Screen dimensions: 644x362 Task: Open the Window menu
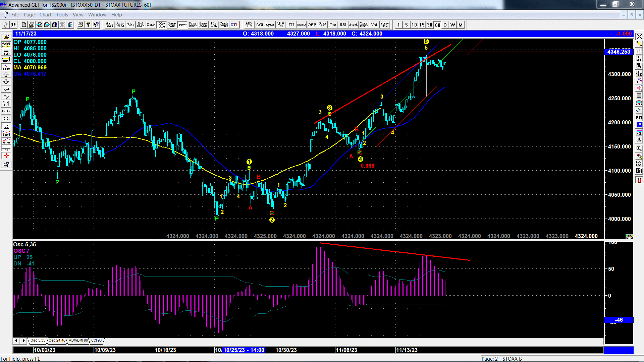click(97, 15)
